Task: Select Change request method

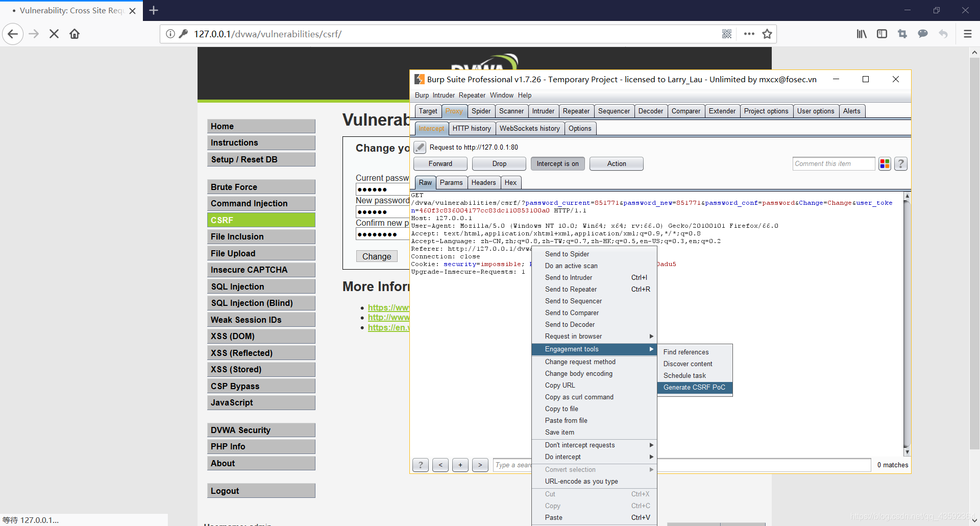Action: tap(594, 362)
